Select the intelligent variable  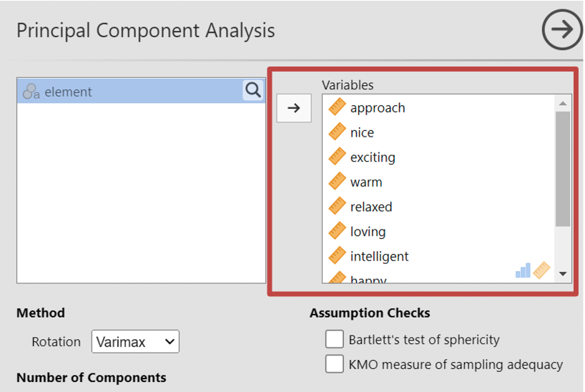pos(379,256)
